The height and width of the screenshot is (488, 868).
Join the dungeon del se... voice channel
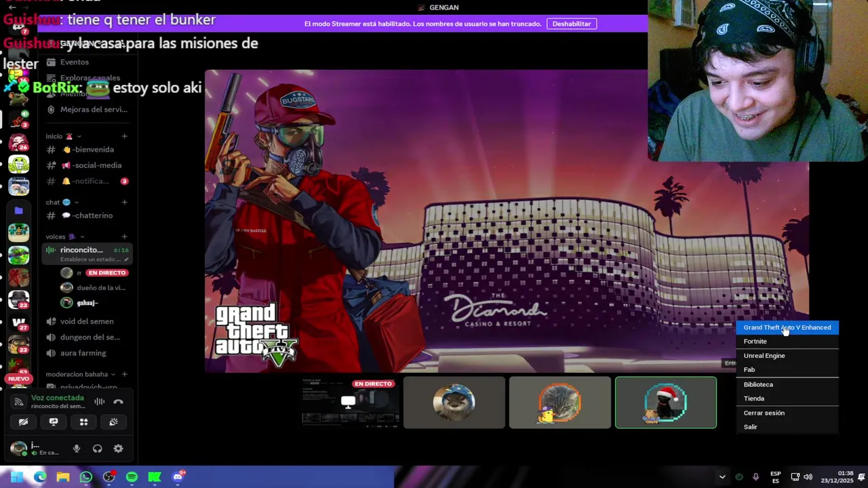pos(87,337)
